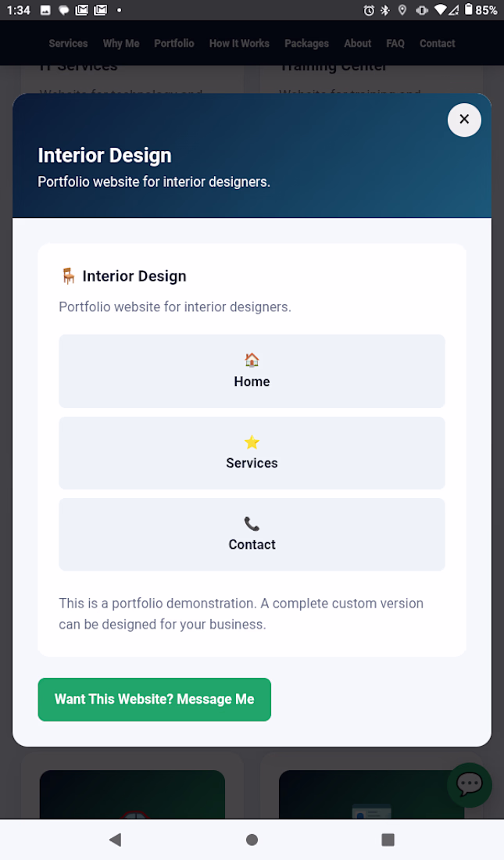The image size is (504, 860).
Task: Open the About navigation item
Action: [358, 43]
